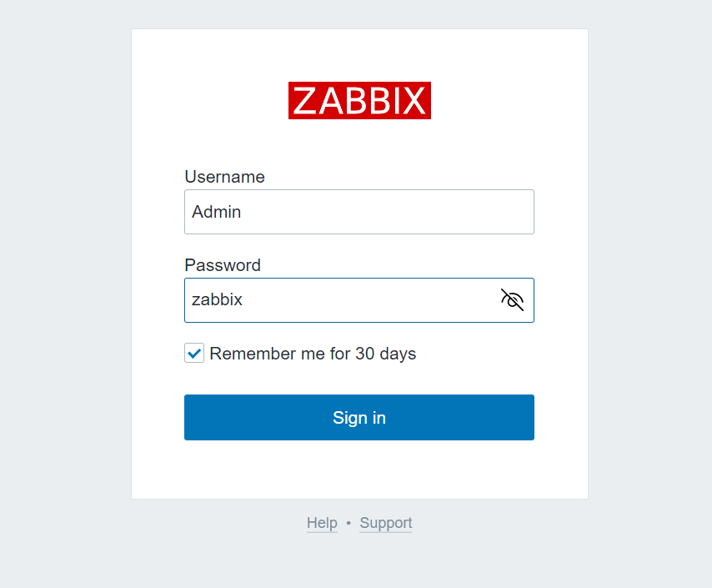Toggle password visibility with the eye icon

pyautogui.click(x=512, y=300)
